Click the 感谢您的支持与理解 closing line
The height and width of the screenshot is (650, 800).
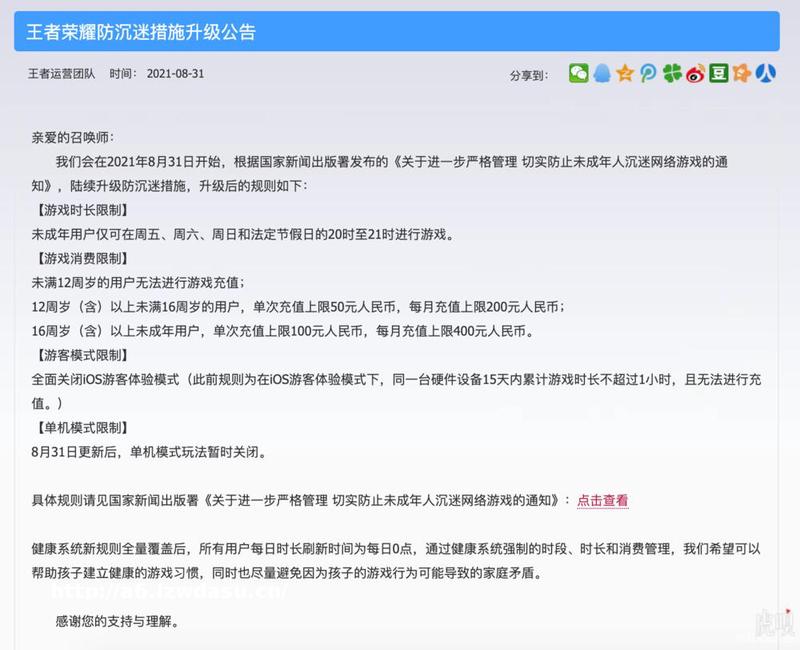tap(118, 621)
